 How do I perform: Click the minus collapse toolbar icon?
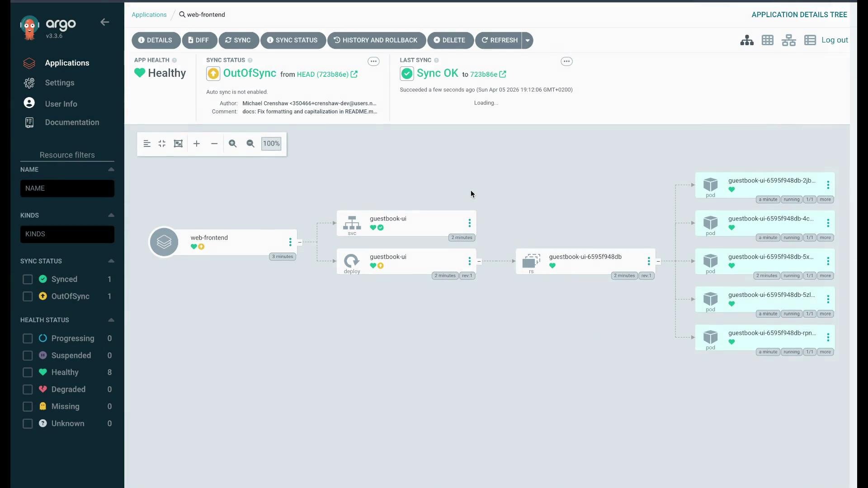point(214,144)
